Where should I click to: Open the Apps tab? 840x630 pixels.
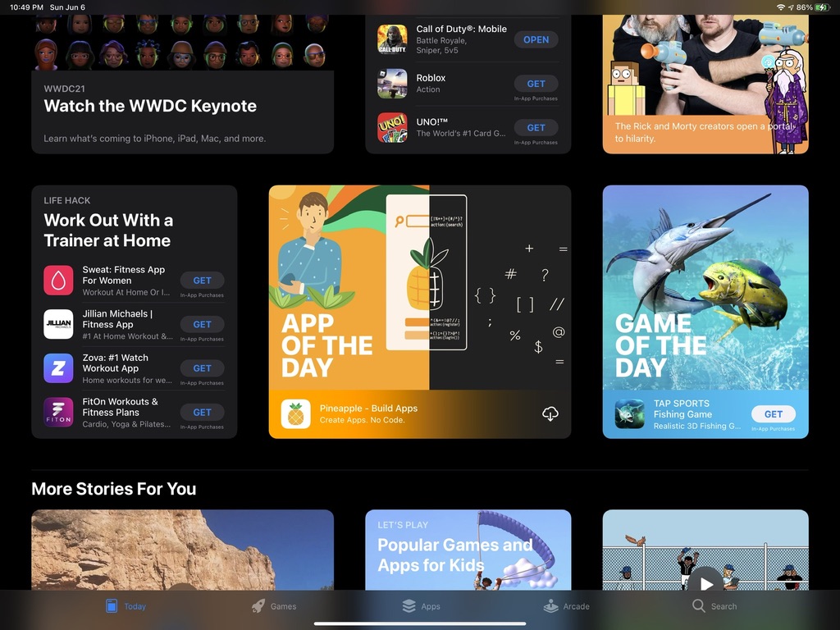(421, 606)
